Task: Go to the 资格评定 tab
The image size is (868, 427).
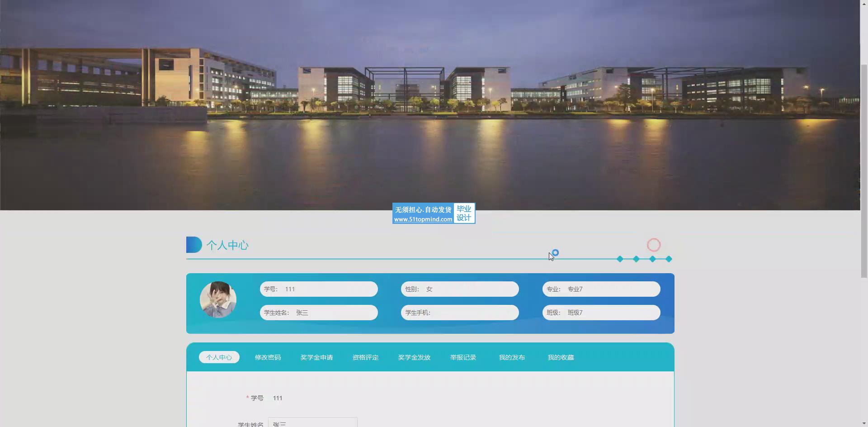Action: coord(365,357)
